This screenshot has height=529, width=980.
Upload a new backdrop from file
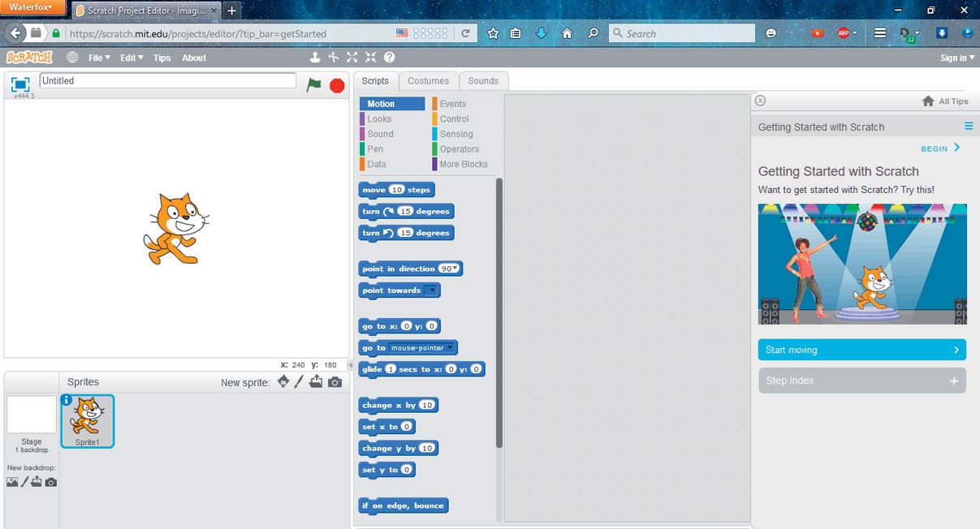(x=37, y=482)
